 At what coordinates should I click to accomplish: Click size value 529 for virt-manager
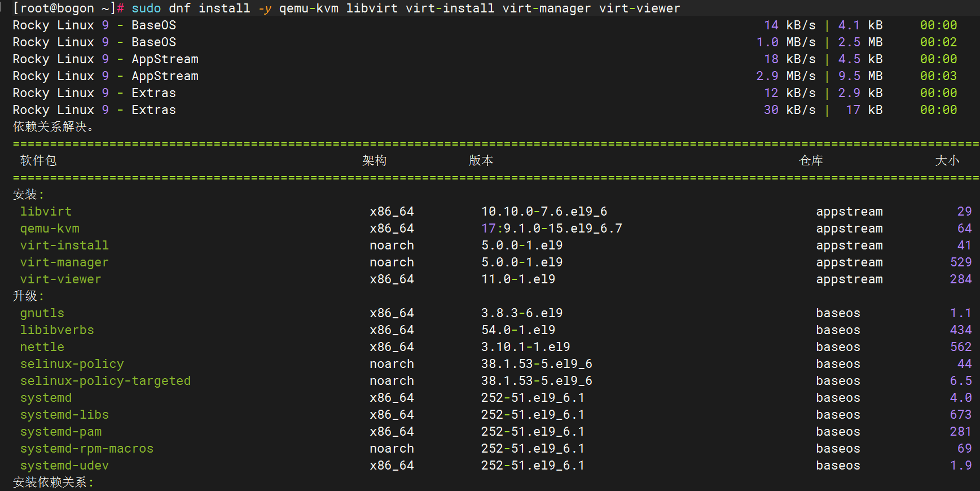(x=961, y=262)
